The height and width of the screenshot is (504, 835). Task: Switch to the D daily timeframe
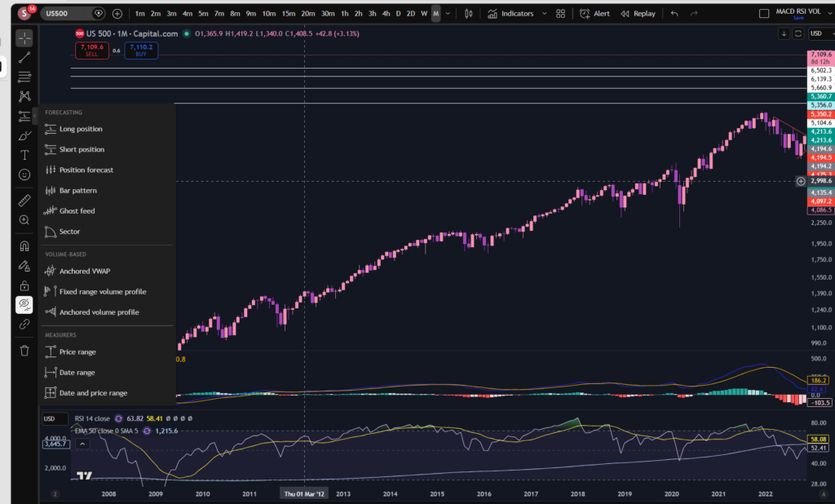pos(398,13)
